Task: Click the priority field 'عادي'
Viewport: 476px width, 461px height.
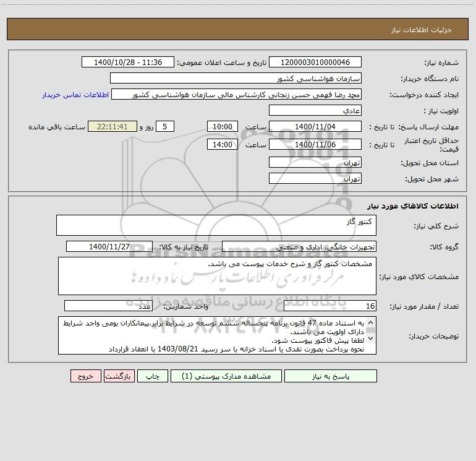Action: point(315,110)
